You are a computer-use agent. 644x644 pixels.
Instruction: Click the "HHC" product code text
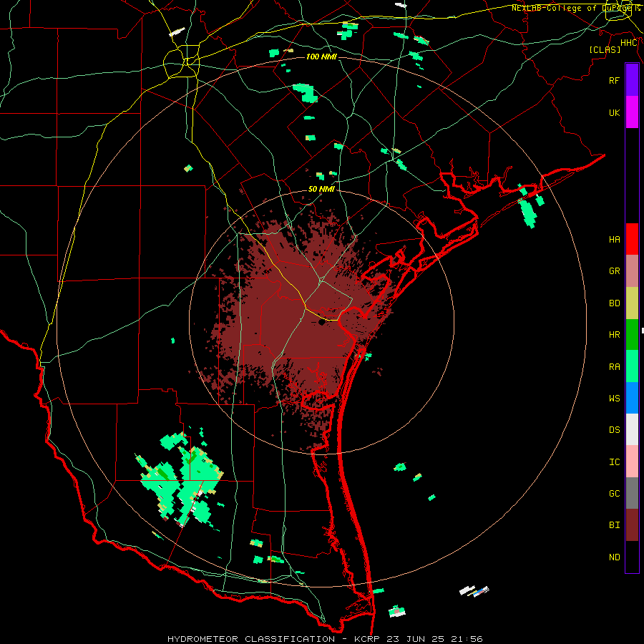[629, 43]
